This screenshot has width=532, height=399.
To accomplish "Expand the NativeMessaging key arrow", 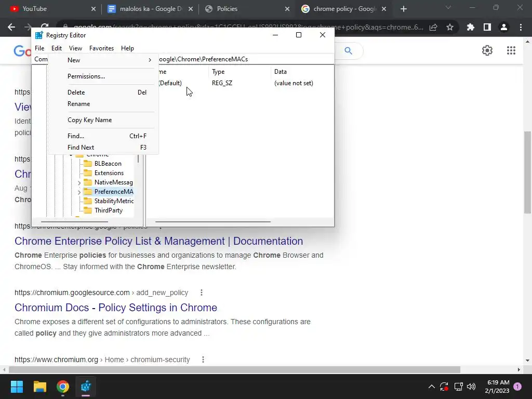I will (x=79, y=183).
